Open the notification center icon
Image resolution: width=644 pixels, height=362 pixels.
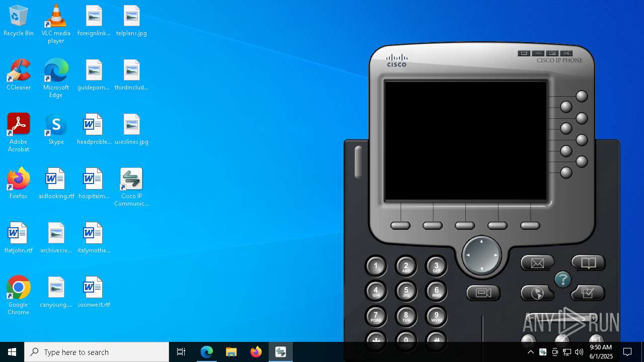click(627, 352)
